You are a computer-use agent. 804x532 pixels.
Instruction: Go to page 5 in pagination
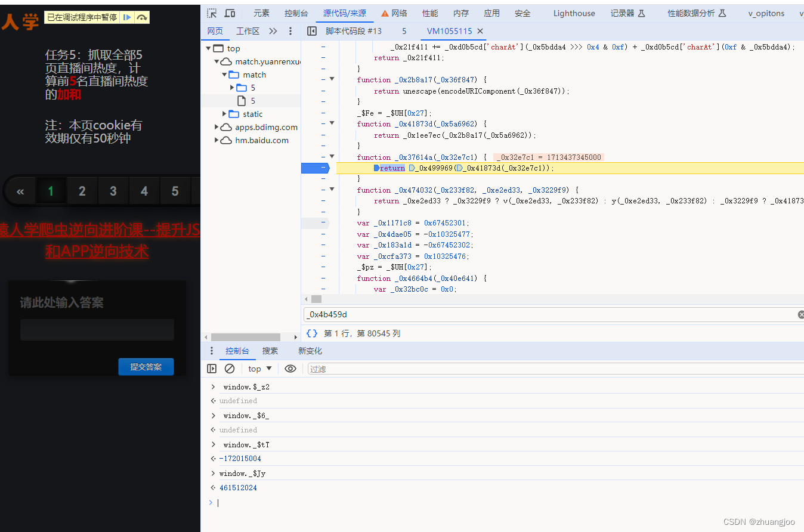pyautogui.click(x=175, y=191)
